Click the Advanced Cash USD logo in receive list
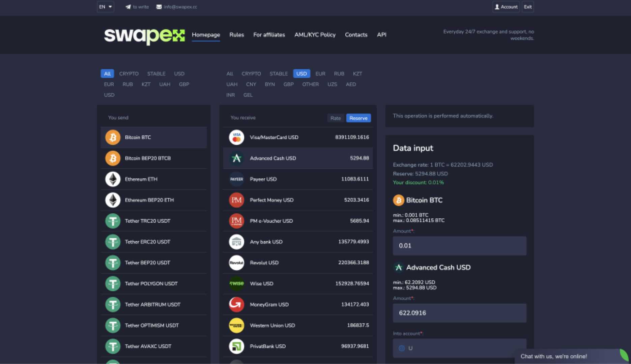This screenshot has width=631, height=364. (236, 158)
